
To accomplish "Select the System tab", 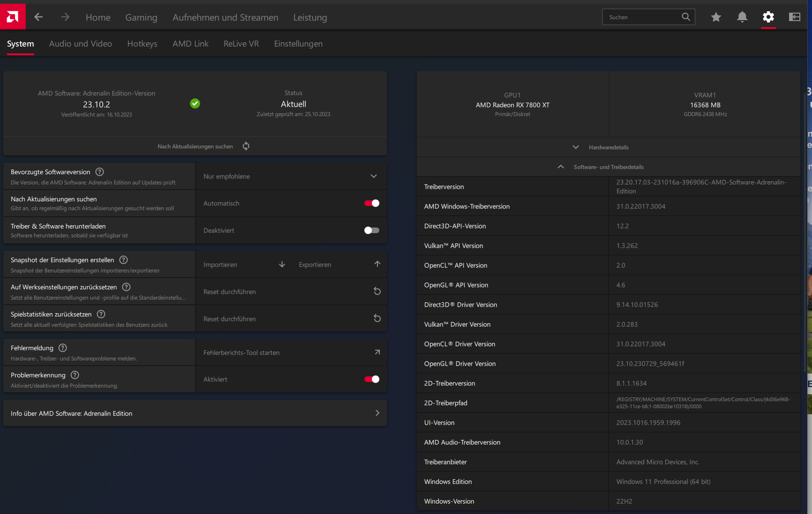I will (x=21, y=44).
